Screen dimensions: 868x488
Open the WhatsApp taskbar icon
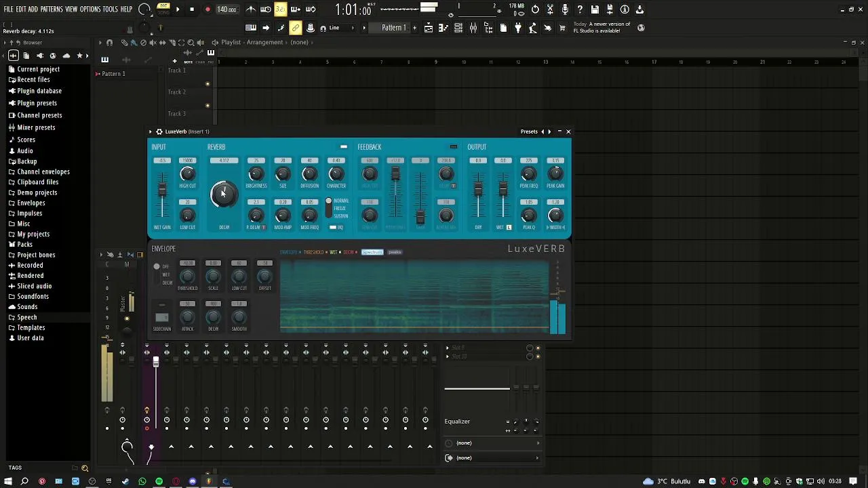[142, 481]
